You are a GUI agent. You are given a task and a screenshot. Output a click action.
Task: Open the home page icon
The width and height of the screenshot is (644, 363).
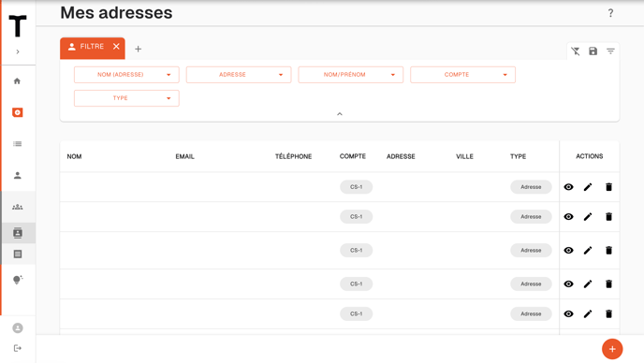(17, 80)
